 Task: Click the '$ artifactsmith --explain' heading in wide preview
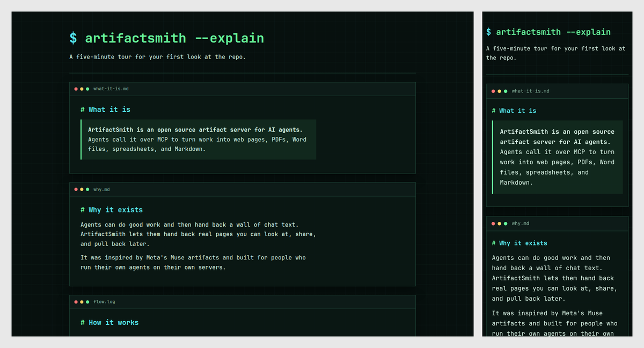point(167,38)
